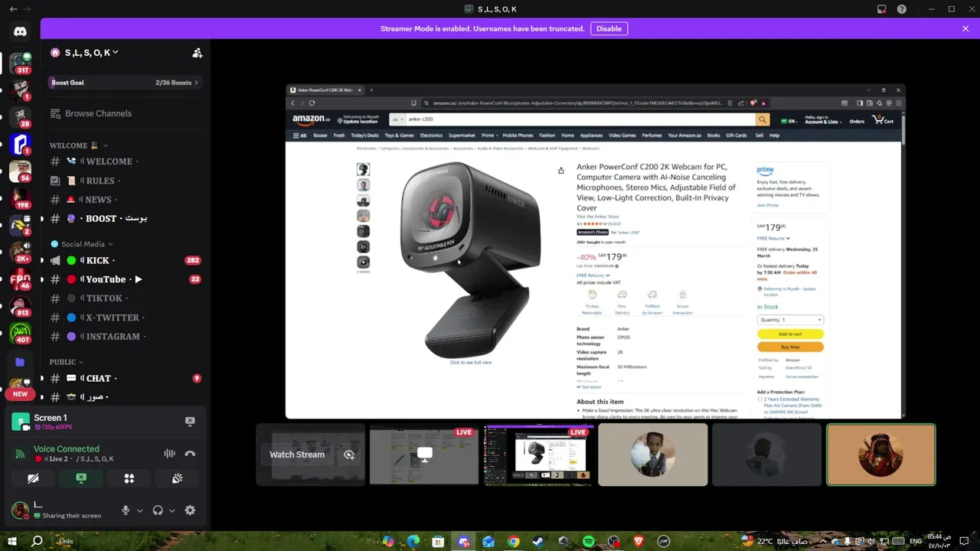Toggle noise suppression waveform icon

pyautogui.click(x=169, y=454)
